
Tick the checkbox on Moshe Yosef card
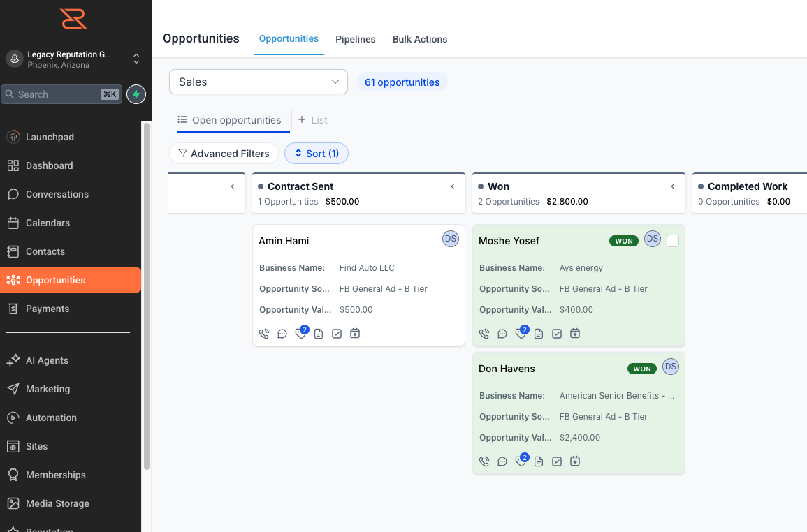click(x=673, y=241)
